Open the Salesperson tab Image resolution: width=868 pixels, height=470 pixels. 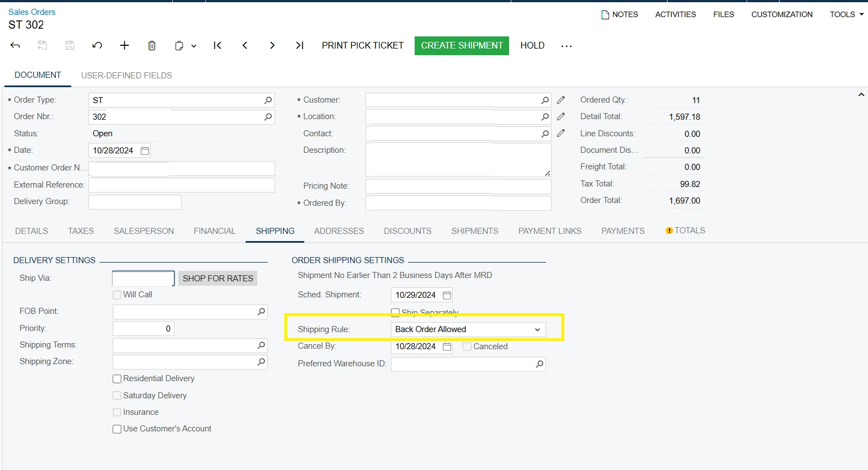point(144,231)
